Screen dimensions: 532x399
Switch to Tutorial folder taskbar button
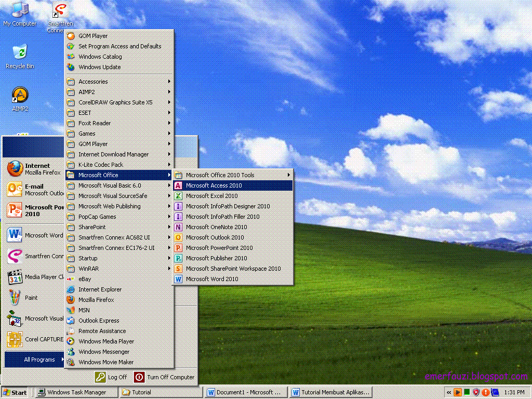[161, 393]
